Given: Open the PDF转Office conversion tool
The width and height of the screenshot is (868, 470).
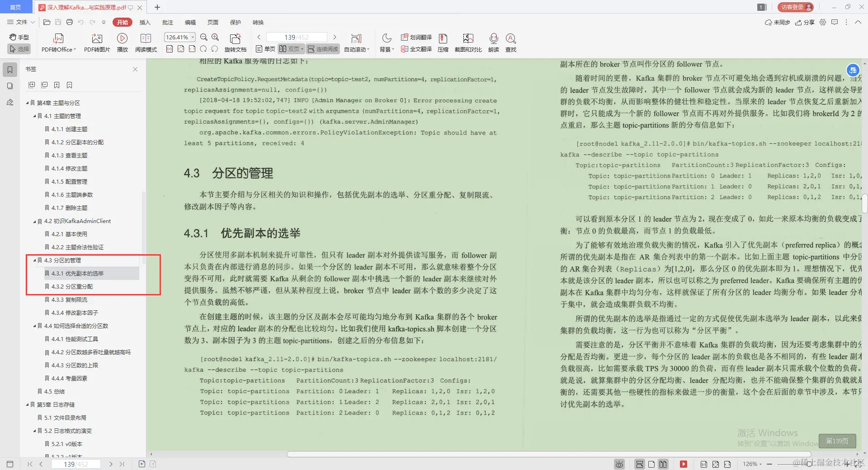Looking at the screenshot, I should [x=58, y=43].
